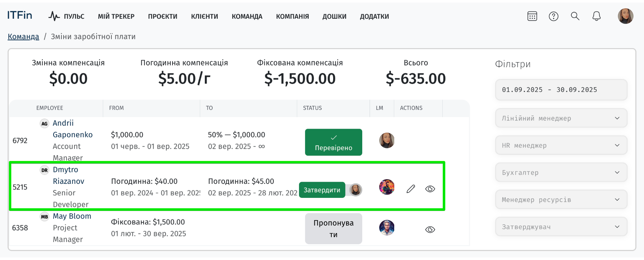644x260 pixels.
Task: Edit Dmytro Riazanov's salary change with pencil
Action: click(x=411, y=189)
